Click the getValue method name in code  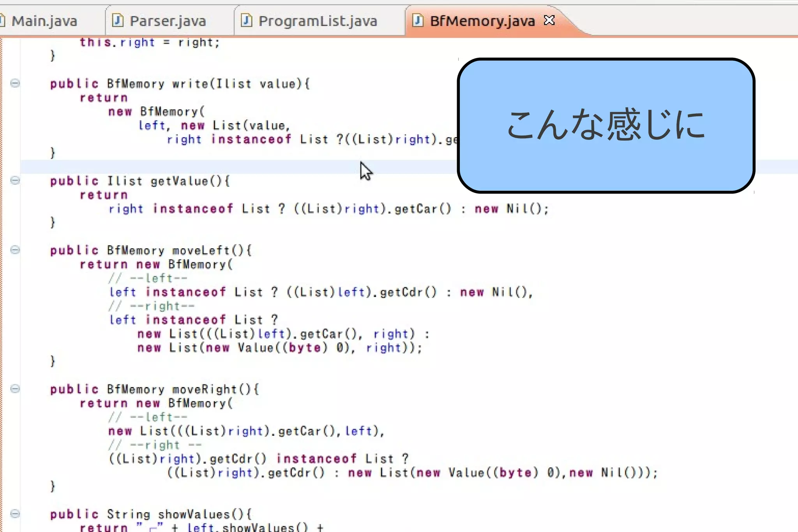[x=180, y=181]
